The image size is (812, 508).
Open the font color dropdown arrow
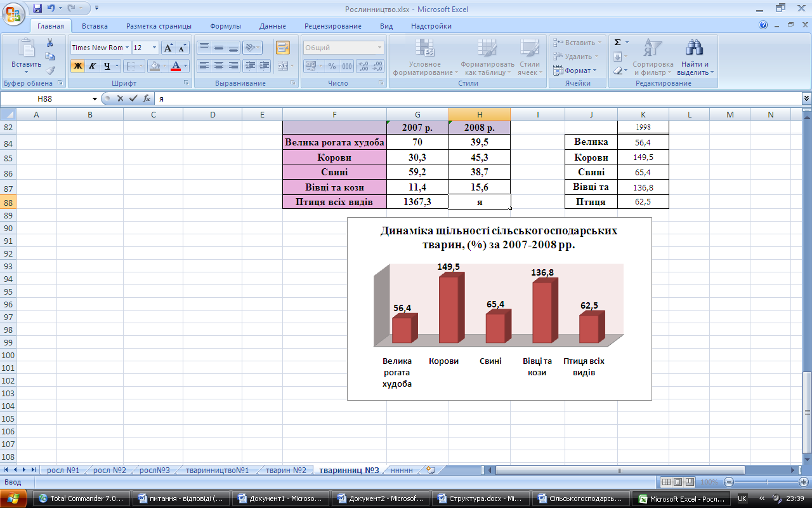[186, 66]
